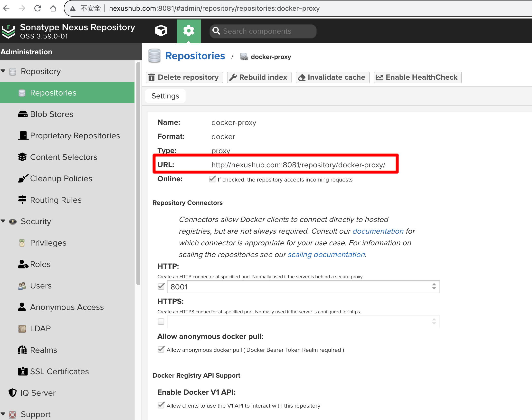Enable the HTTPS connector checkbox
This screenshot has height=420, width=532.
pos(161,321)
